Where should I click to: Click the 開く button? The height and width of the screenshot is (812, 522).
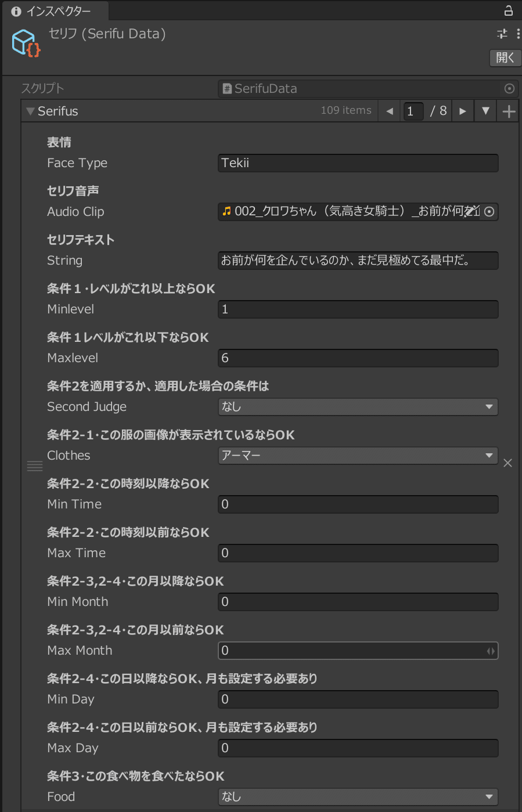click(505, 57)
